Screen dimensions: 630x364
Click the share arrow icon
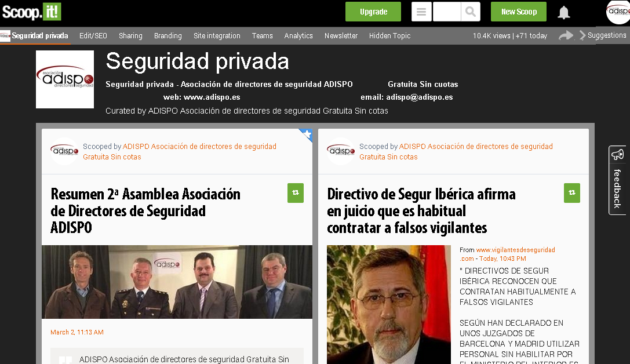pyautogui.click(x=566, y=35)
